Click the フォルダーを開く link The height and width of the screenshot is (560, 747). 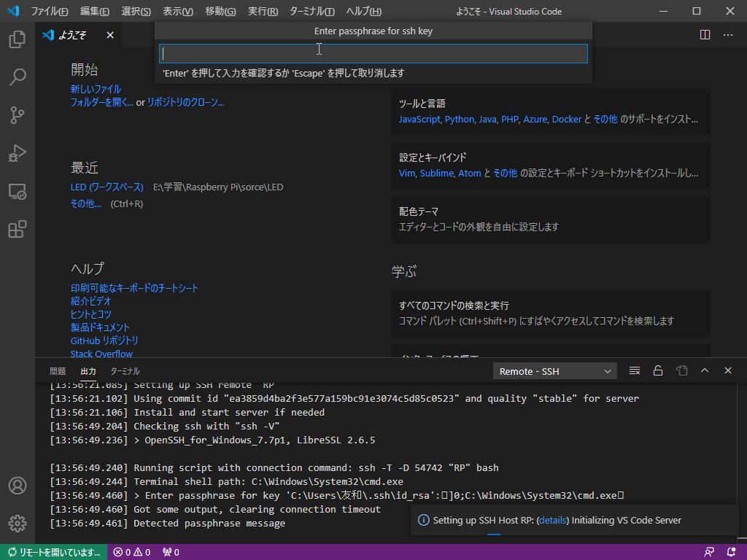(x=101, y=102)
